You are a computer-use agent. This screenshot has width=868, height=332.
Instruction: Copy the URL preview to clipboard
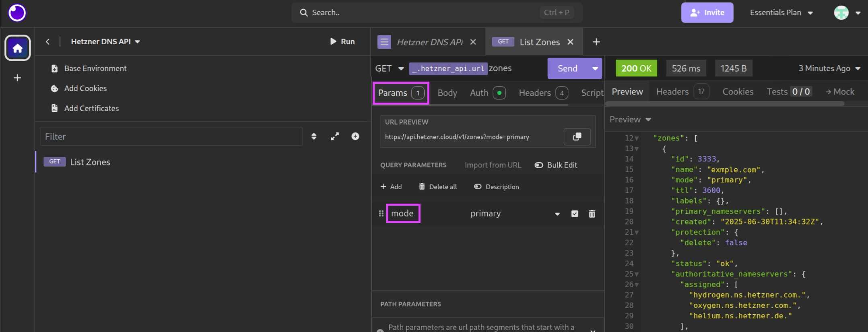point(577,137)
